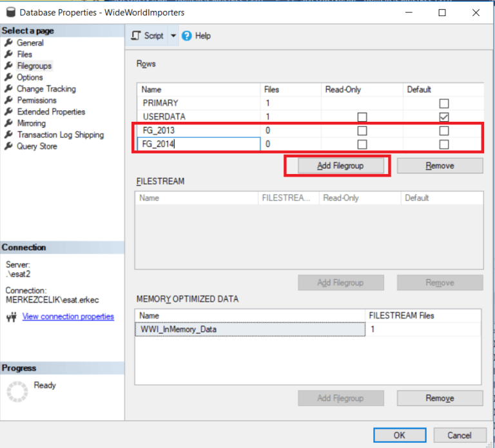The width and height of the screenshot is (495, 448).
Task: Set FG_2014 as Default filegroup
Action: (x=444, y=144)
